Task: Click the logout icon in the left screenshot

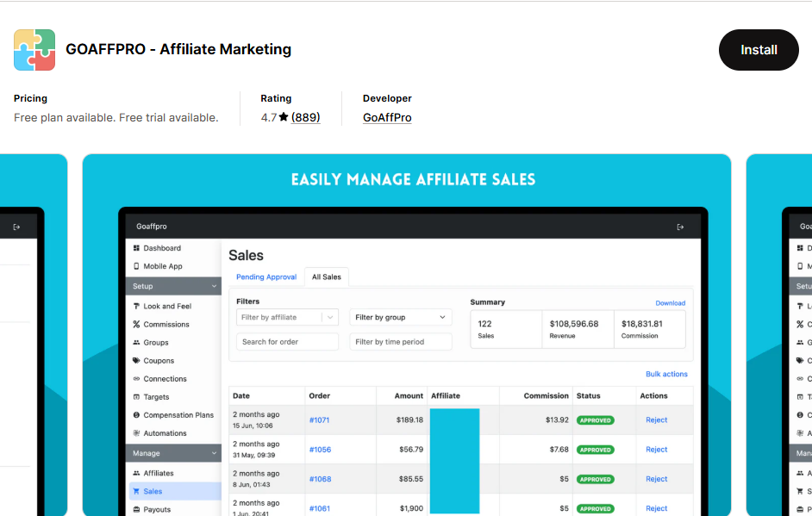Action: click(16, 227)
